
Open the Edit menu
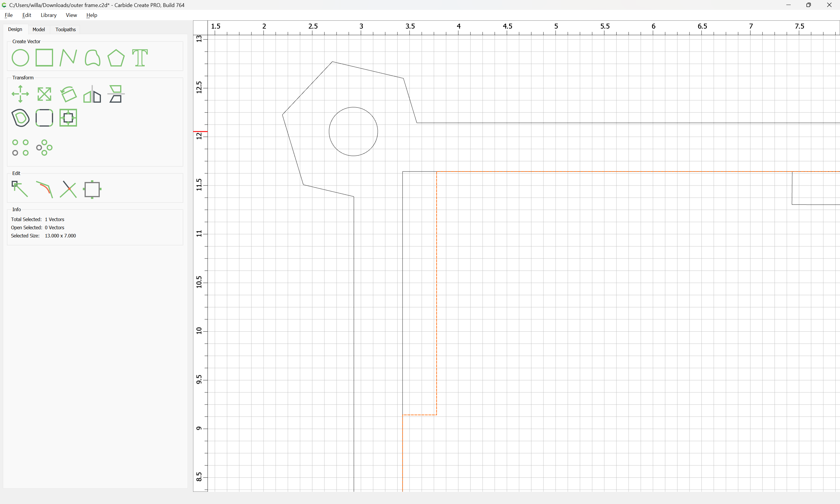pyautogui.click(x=27, y=15)
